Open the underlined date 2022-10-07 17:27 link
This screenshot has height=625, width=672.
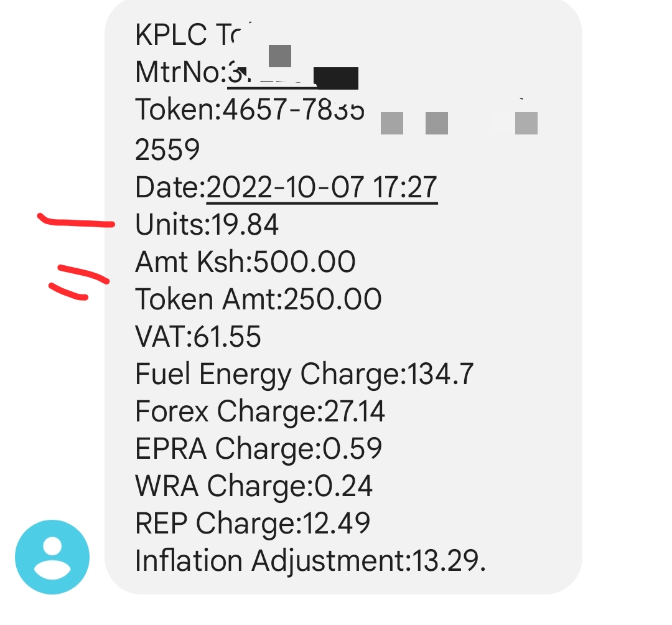click(x=322, y=188)
